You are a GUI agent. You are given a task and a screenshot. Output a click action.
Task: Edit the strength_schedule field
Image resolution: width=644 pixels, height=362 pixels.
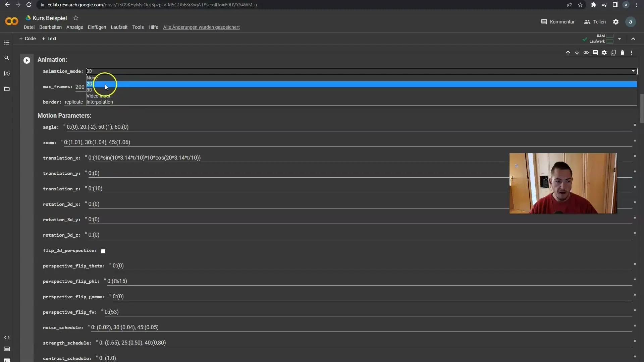pyautogui.click(x=366, y=343)
